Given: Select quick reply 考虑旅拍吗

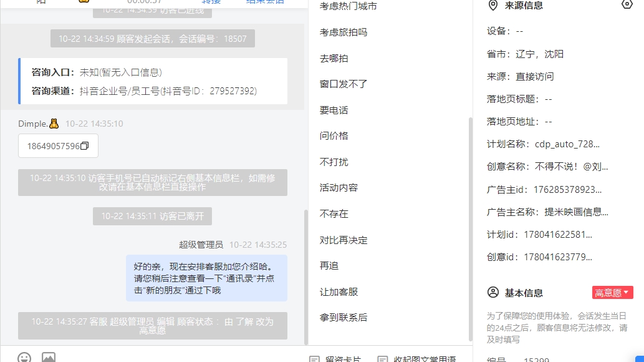Looking at the screenshot, I should coord(344,32).
